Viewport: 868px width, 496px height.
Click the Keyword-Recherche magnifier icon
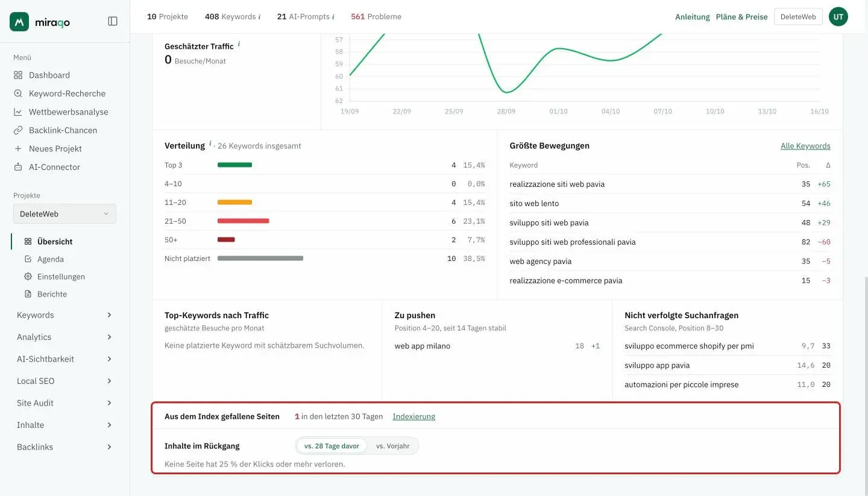pyautogui.click(x=18, y=93)
